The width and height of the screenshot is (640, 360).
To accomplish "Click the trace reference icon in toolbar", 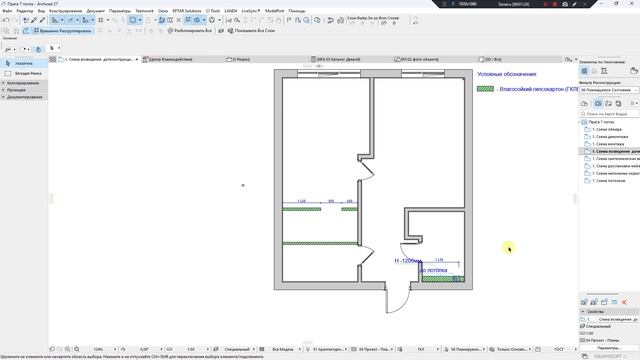I will tap(162, 20).
